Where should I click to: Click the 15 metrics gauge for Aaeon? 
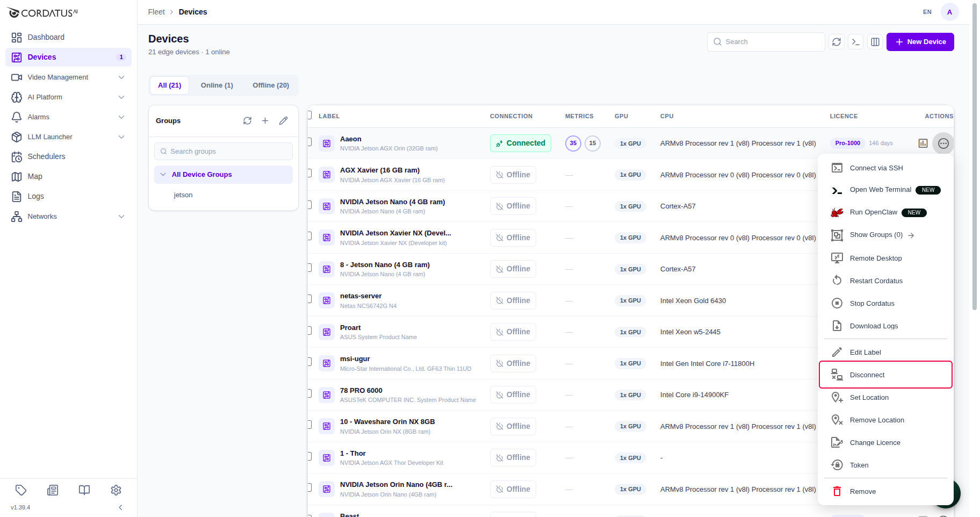(593, 143)
